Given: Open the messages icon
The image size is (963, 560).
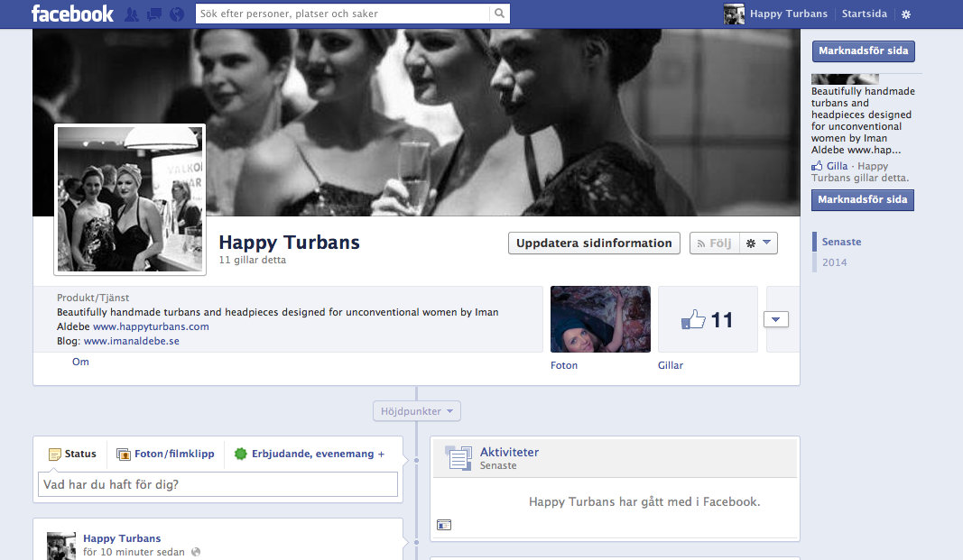Looking at the screenshot, I should (154, 14).
